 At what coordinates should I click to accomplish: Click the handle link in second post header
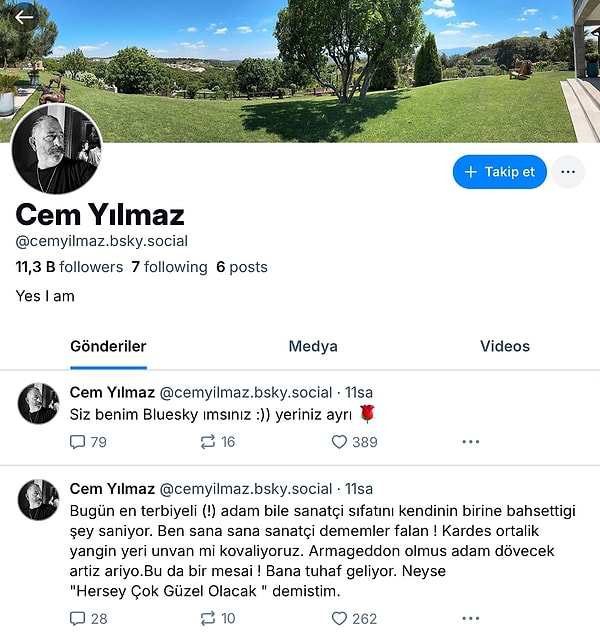246,489
